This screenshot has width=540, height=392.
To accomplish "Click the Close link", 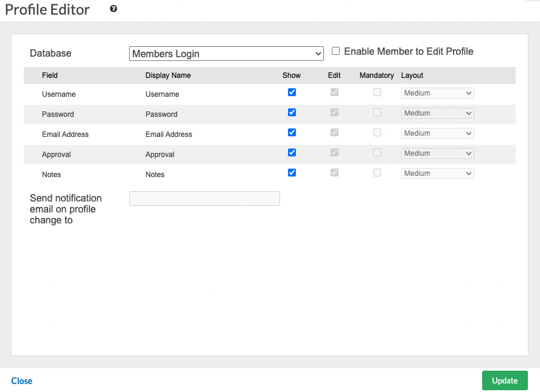I will pos(22,380).
